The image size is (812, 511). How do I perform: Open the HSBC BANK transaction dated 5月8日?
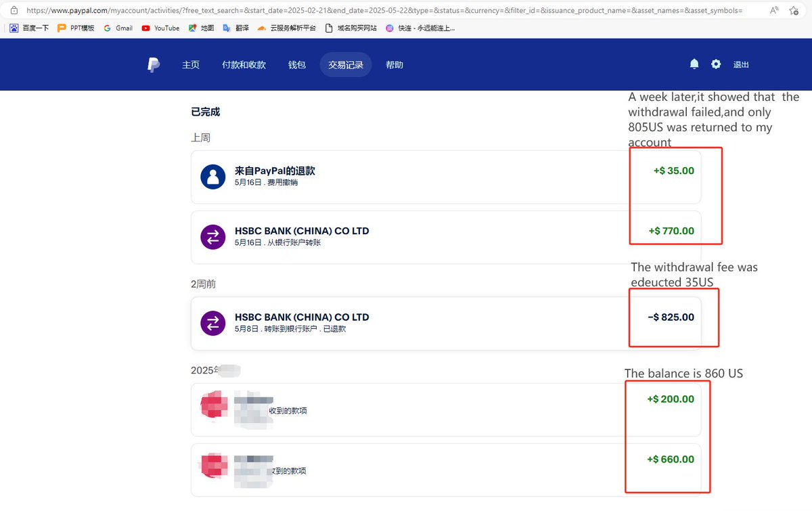click(446, 323)
